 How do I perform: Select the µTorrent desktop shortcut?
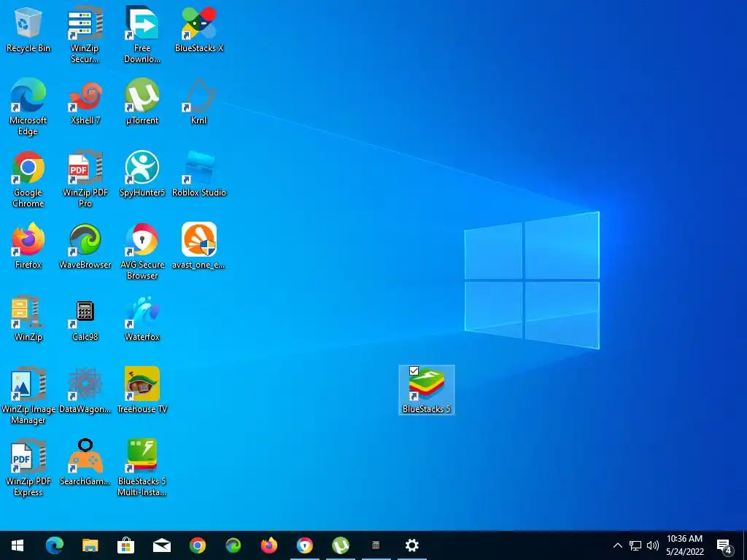tap(142, 101)
